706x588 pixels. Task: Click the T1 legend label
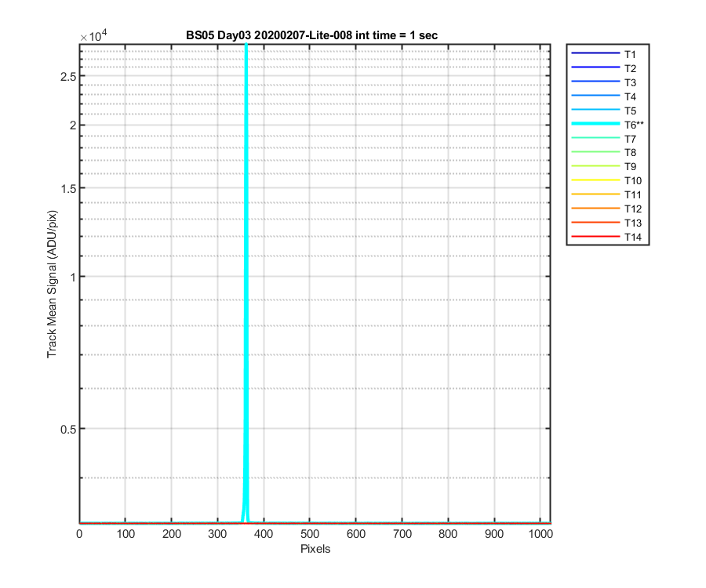[630, 54]
